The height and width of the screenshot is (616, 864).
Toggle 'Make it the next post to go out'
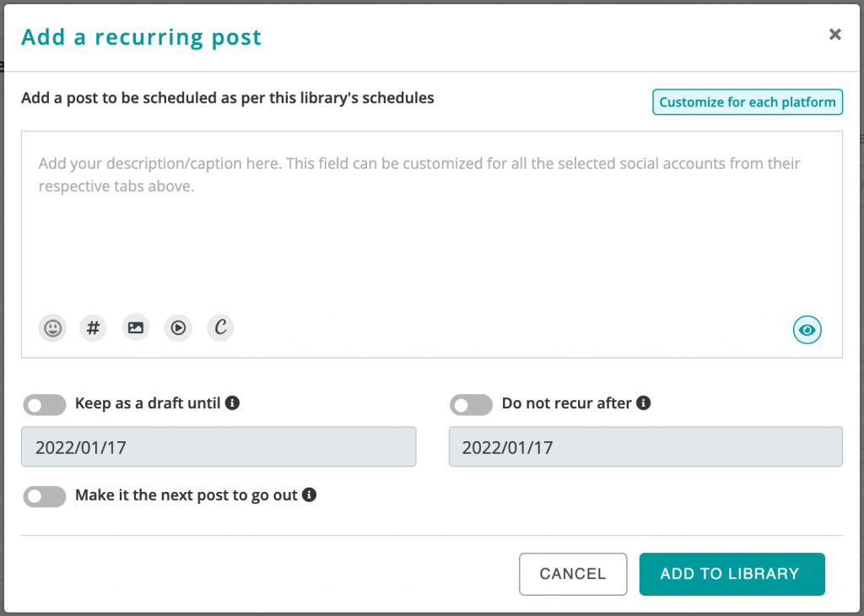(44, 497)
